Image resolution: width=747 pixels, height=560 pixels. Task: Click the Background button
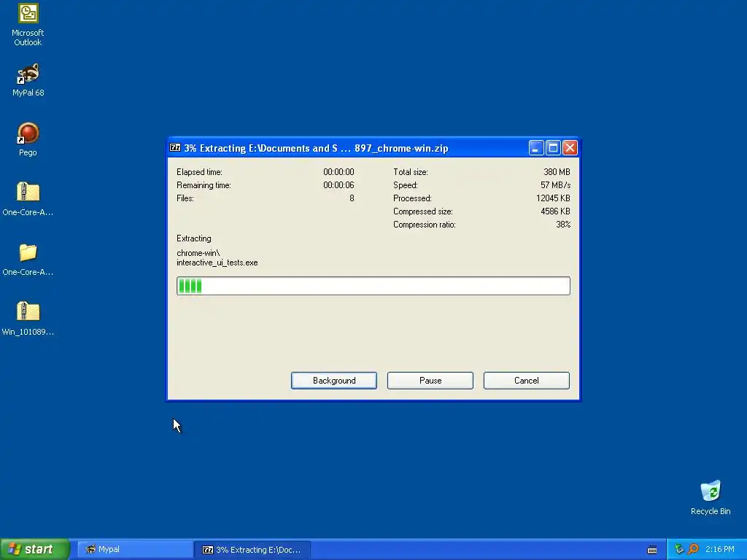(334, 381)
